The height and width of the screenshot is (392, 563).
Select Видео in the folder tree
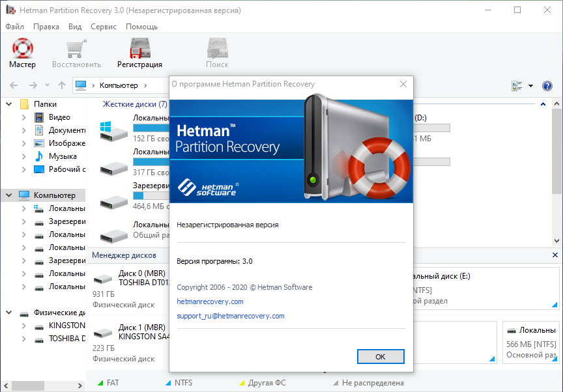tap(59, 117)
